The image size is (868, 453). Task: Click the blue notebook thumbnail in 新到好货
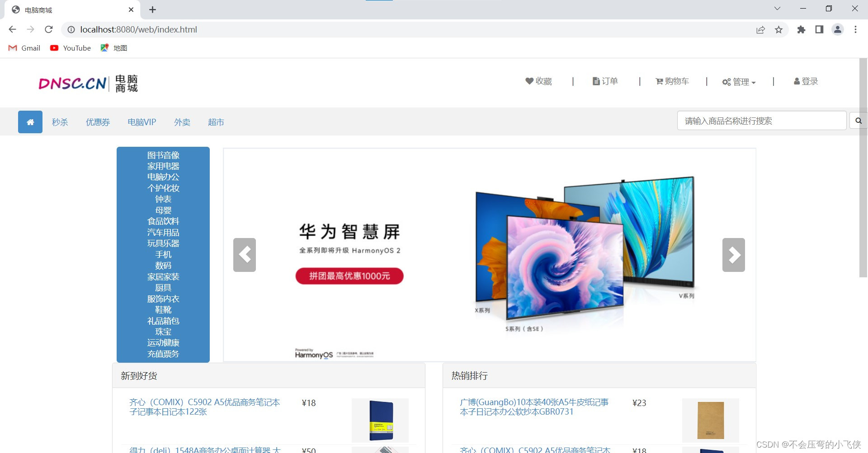(380, 420)
